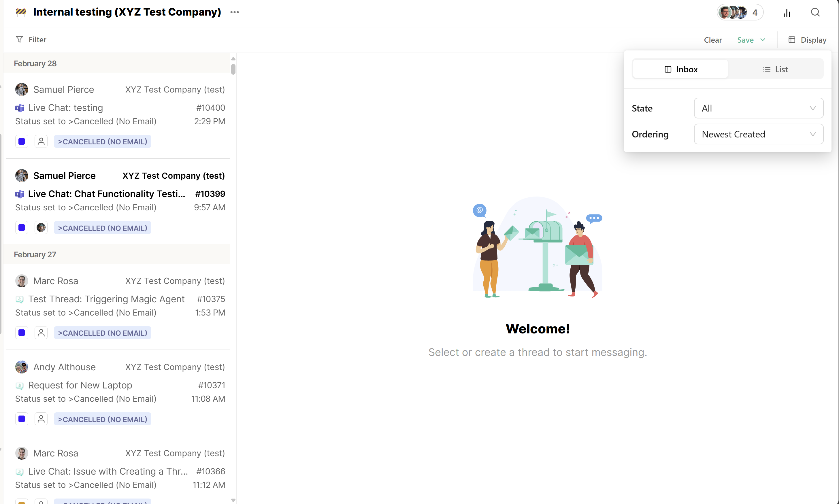The width and height of the screenshot is (839, 504).
Task: Click unassigned person icon on thread #10371
Action: (x=41, y=419)
